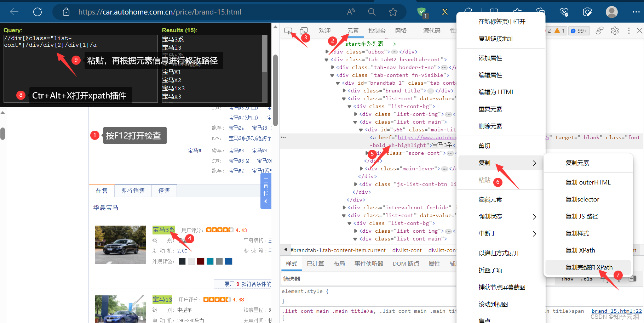Toggle the .cls class editor button
644x323 pixels.
(586, 279)
